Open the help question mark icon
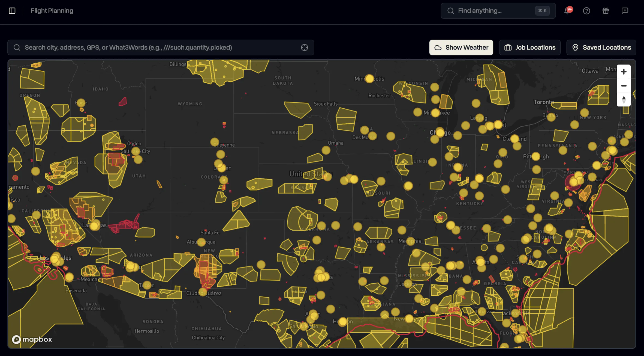 586,11
